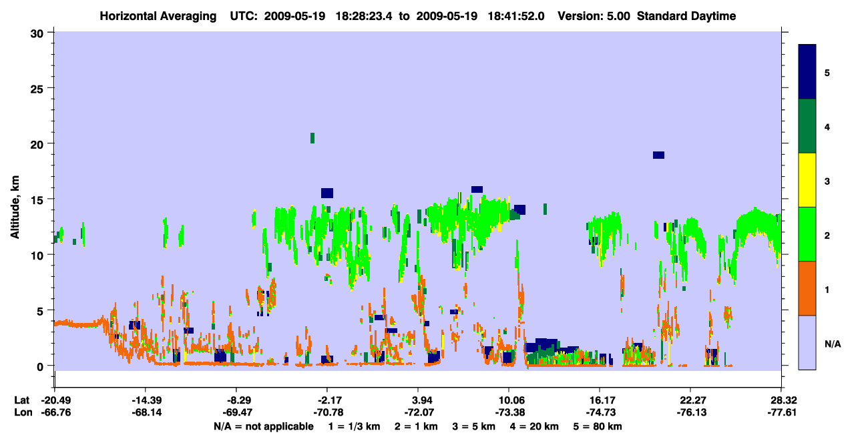Click longitude value -74.73
The image size is (868, 445).
coord(600,412)
